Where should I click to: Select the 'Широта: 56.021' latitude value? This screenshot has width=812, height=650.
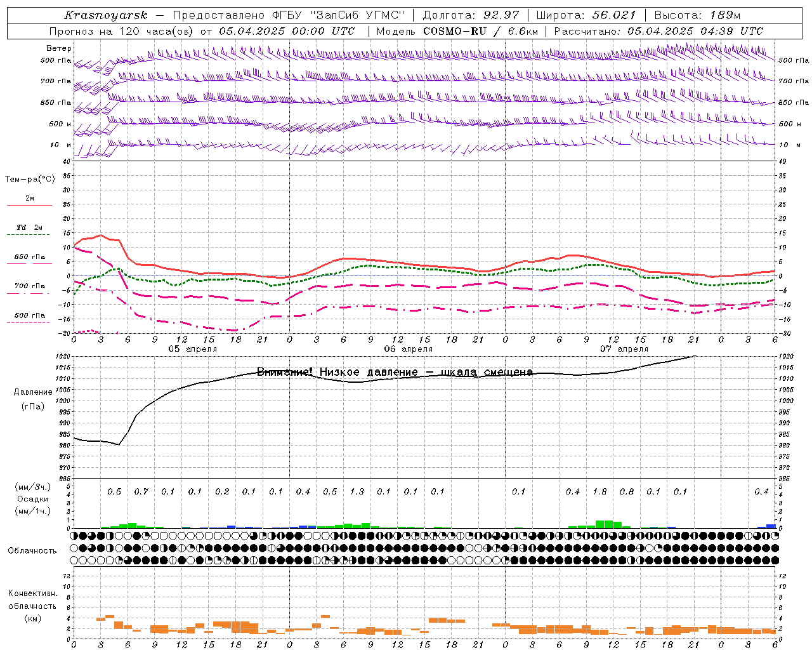(586, 15)
